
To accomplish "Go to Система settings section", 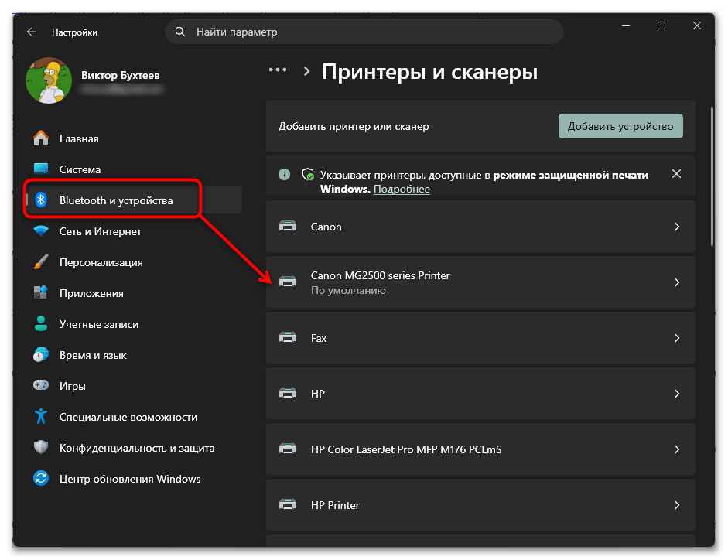I will pyautogui.click(x=134, y=169).
